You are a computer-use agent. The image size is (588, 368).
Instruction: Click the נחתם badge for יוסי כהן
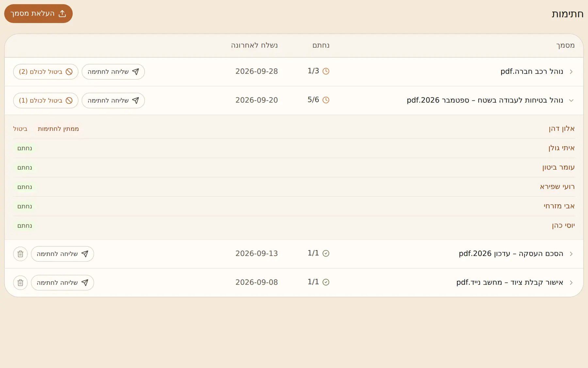point(24,226)
